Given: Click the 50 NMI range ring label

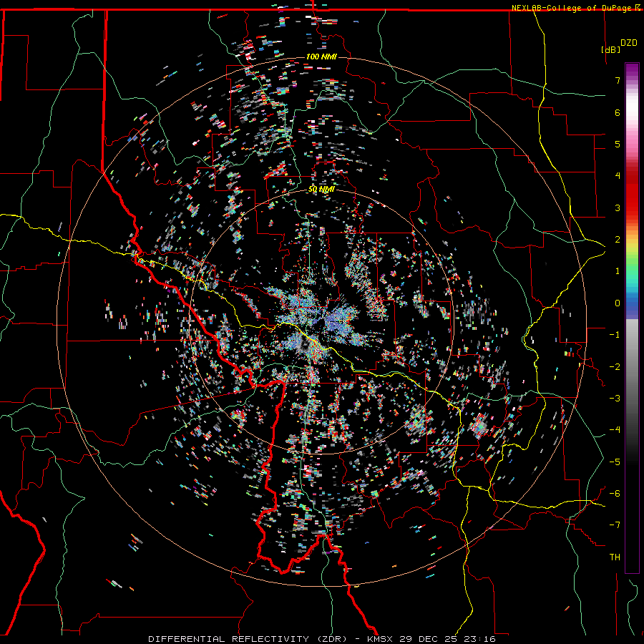Looking at the screenshot, I should (321, 190).
